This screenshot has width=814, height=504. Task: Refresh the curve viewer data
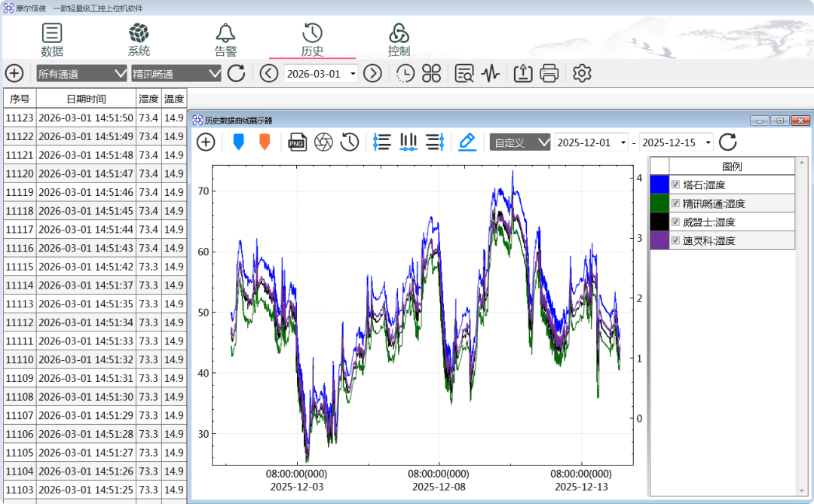pos(728,142)
